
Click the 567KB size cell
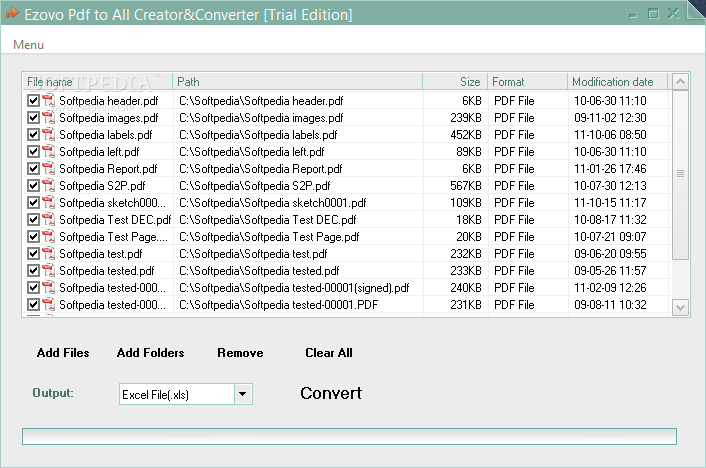point(466,186)
